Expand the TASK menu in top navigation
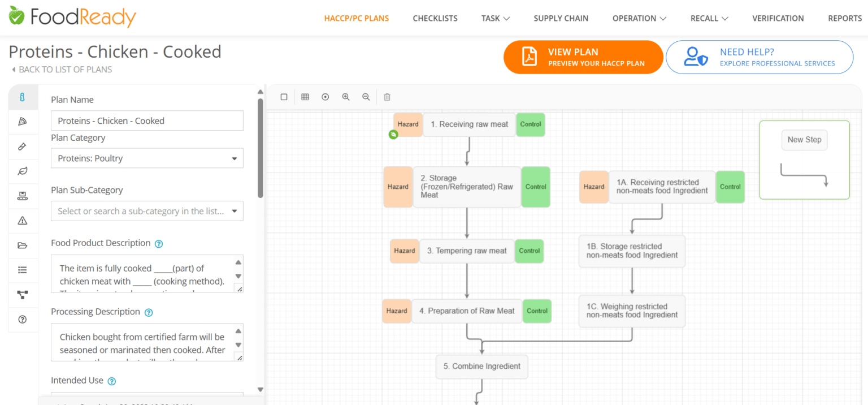 pyautogui.click(x=495, y=18)
